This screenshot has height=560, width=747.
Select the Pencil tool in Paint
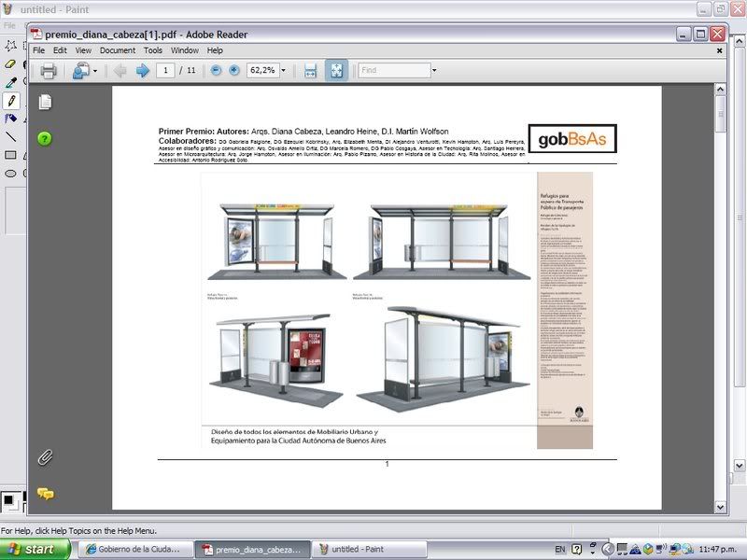click(11, 101)
